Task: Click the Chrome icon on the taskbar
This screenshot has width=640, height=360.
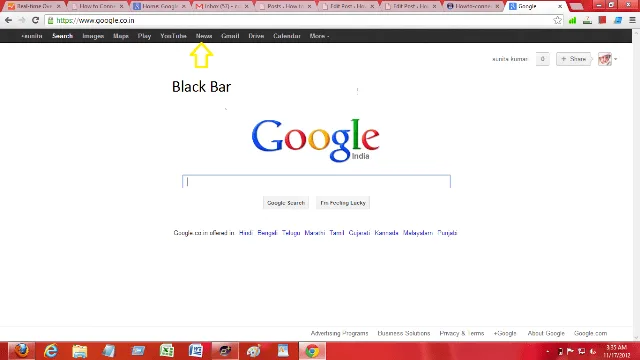Action: pyautogui.click(x=312, y=351)
